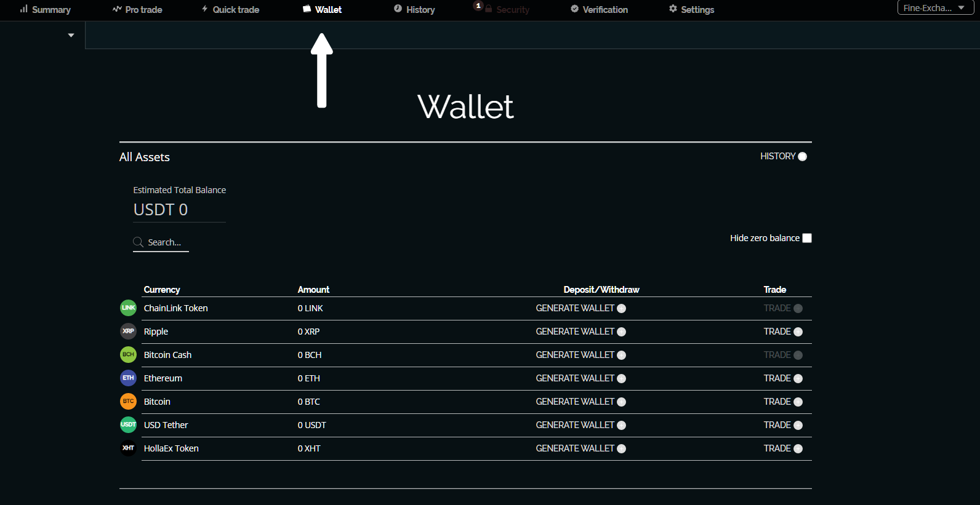
Task: Generate wallet for USD Tether
Action: pyautogui.click(x=580, y=425)
